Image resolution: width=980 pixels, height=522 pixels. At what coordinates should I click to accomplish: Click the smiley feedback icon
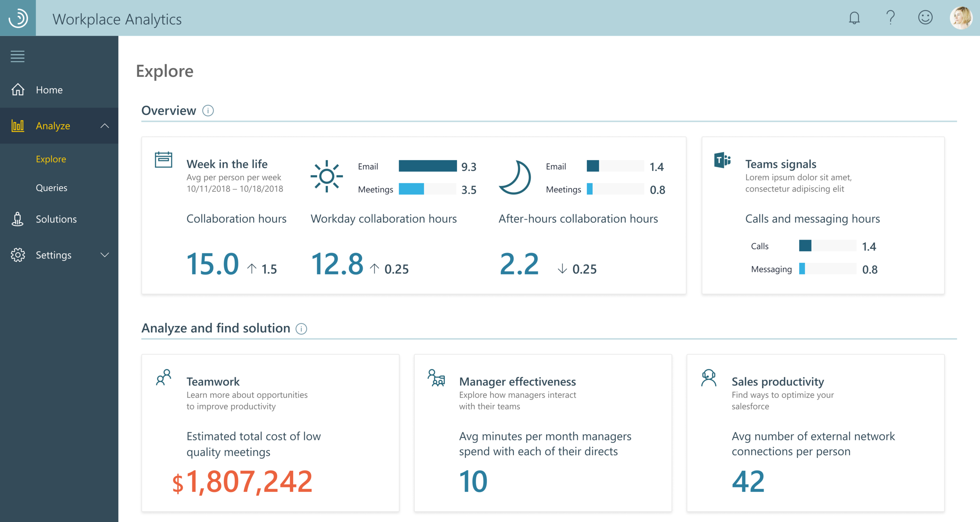[x=925, y=18]
